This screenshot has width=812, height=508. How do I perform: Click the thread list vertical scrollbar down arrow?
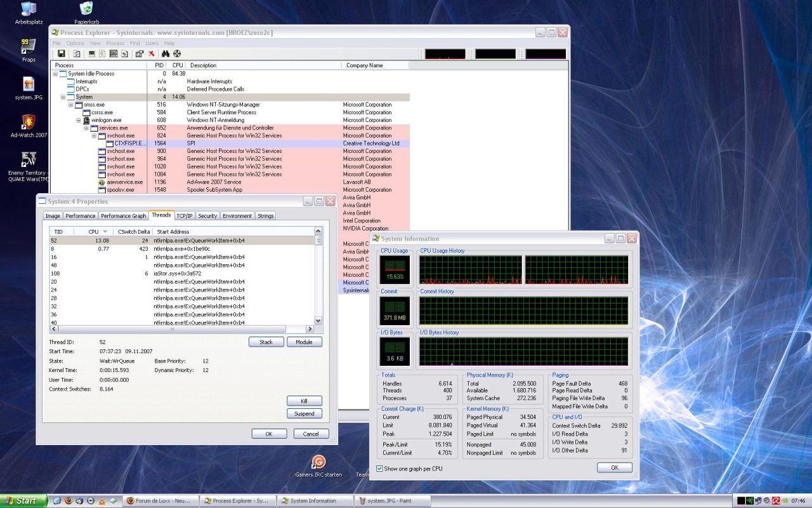(318, 321)
